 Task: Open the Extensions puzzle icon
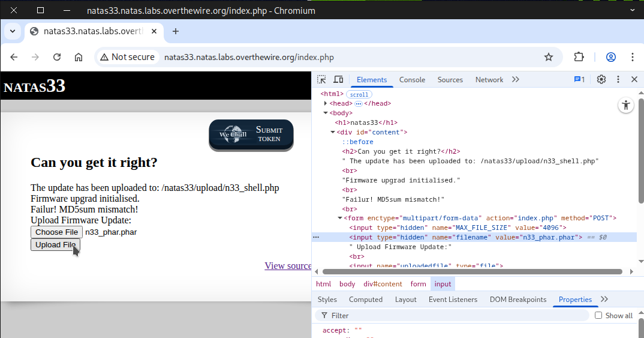coord(579,57)
